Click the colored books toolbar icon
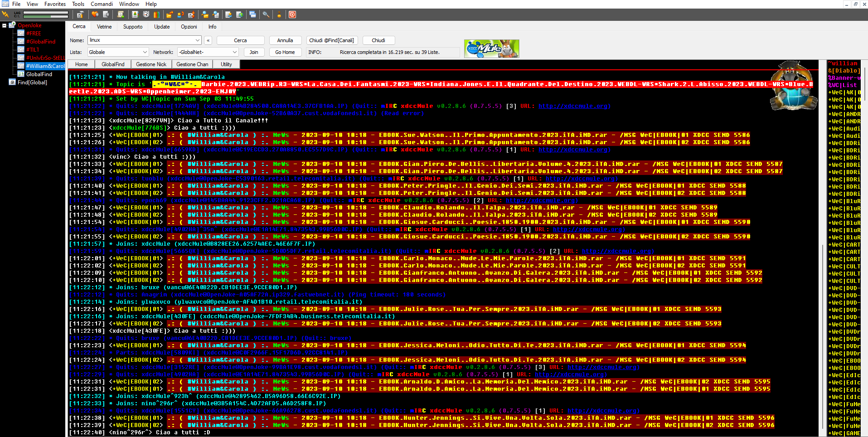 coord(157,15)
